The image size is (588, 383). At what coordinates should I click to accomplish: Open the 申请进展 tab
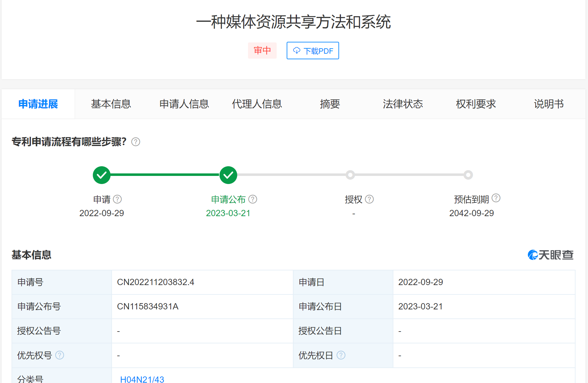point(38,104)
